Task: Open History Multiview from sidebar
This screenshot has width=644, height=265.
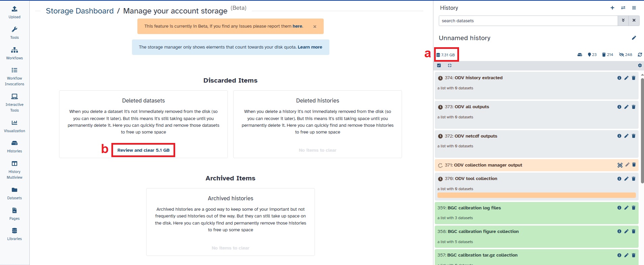Action: [x=15, y=170]
